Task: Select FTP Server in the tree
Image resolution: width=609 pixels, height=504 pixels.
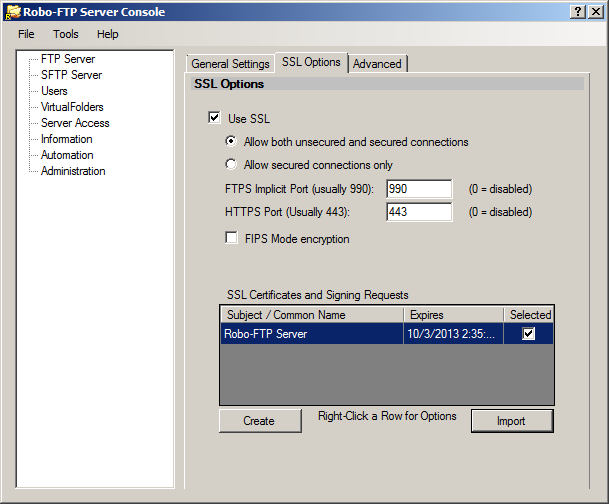Action: pyautogui.click(x=68, y=59)
